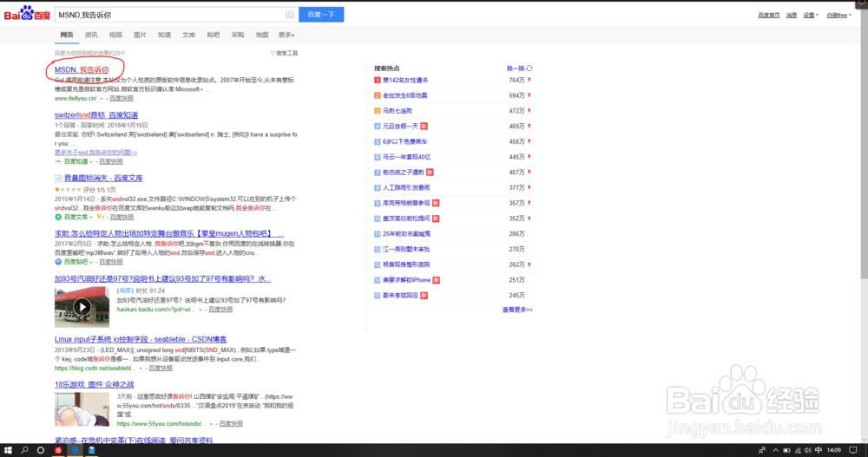Click the blue 百度贴吧 badge icon
Screen dimensions: 868x457
pyautogui.click(x=58, y=262)
